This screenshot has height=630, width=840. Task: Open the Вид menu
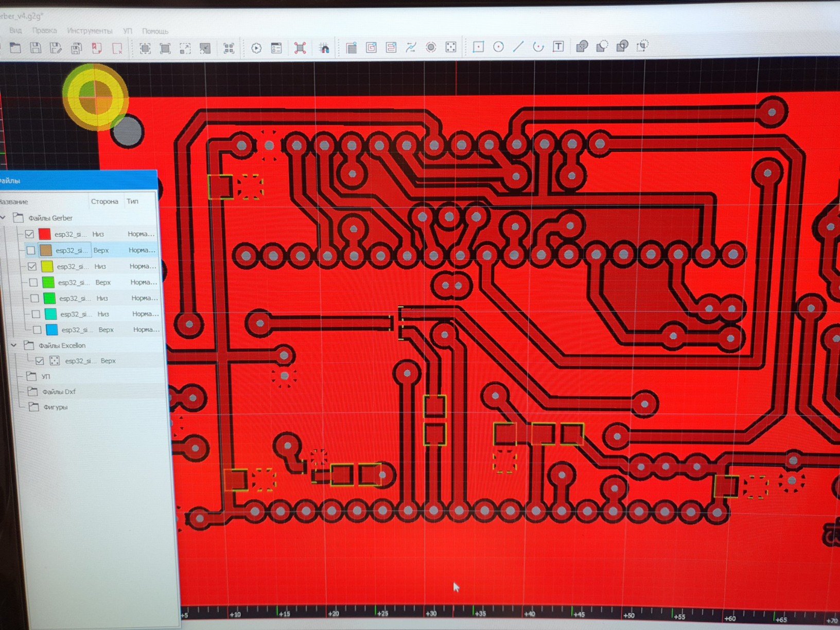point(15,31)
